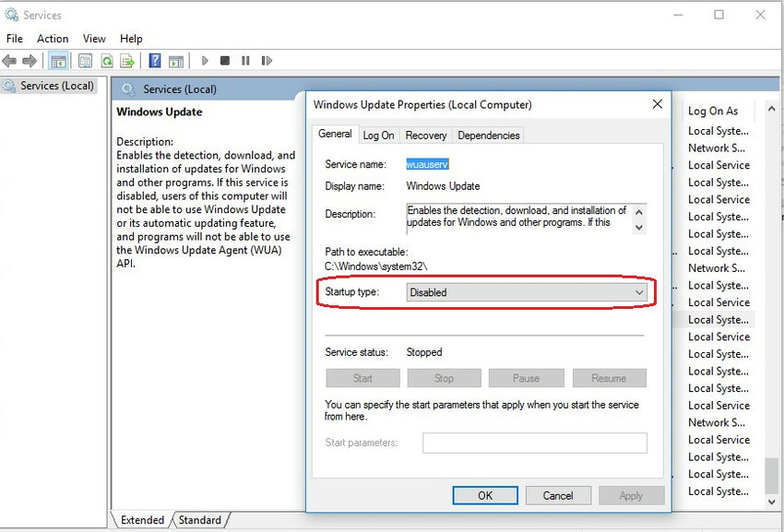Image resolution: width=784 pixels, height=532 pixels.
Task: Click the Apply button
Action: coord(631,495)
